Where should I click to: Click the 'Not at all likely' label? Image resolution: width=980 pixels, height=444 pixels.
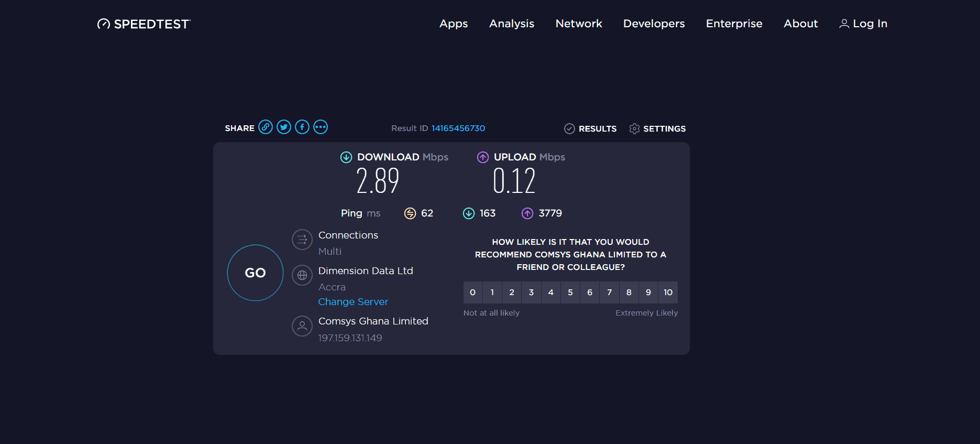pos(491,313)
